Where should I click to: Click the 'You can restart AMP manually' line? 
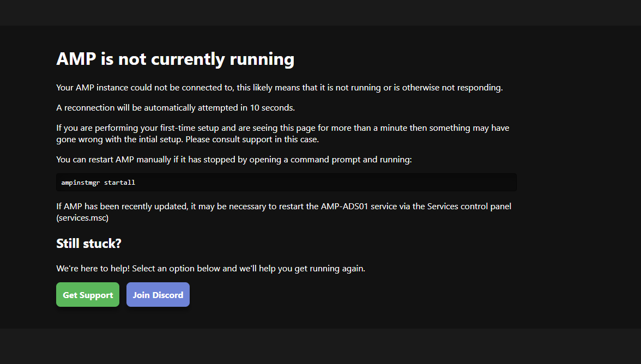234,160
